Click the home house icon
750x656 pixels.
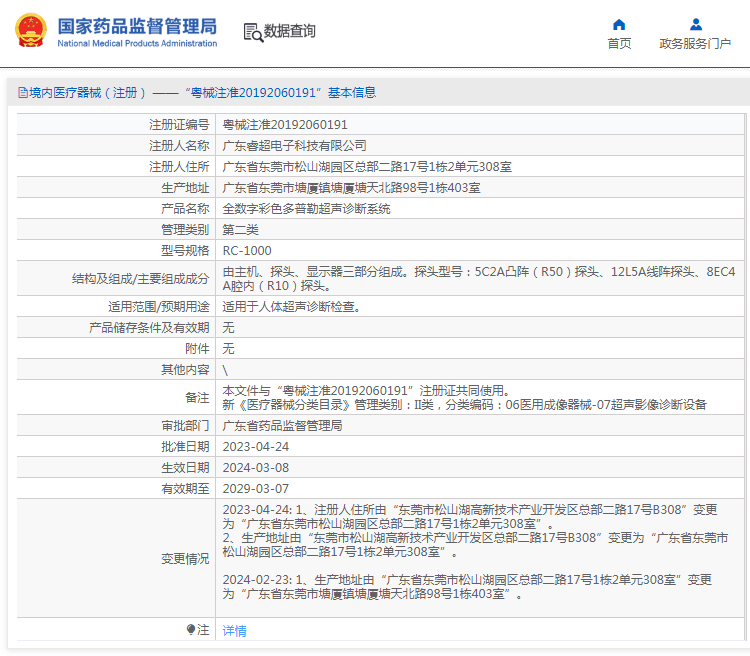pyautogui.click(x=619, y=24)
